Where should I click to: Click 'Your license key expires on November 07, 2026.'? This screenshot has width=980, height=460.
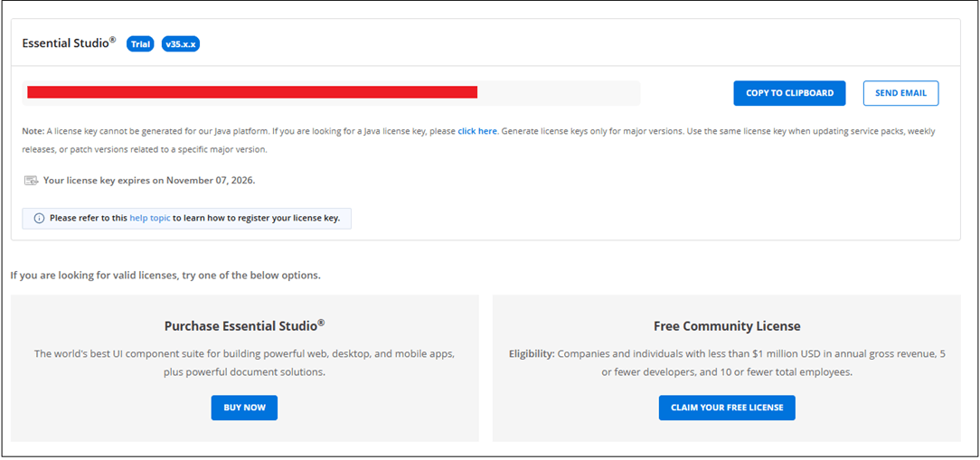pos(149,181)
